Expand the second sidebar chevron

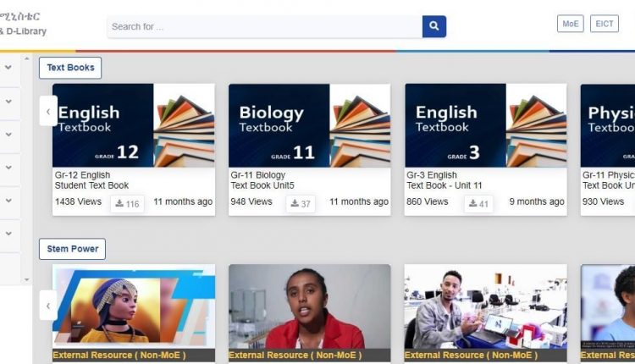pos(8,102)
